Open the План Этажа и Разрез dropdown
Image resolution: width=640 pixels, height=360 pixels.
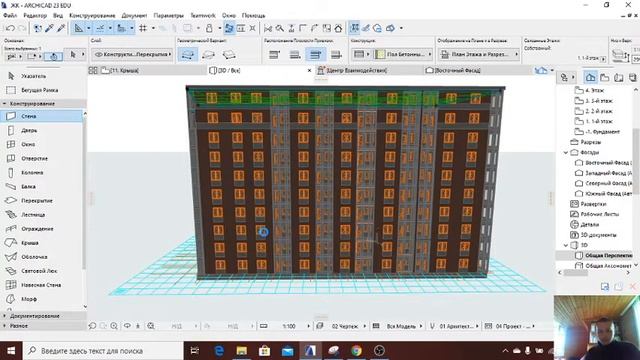[x=479, y=54]
